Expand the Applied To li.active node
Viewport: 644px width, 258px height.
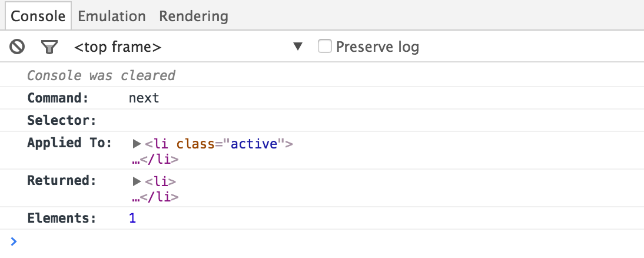[x=137, y=143]
